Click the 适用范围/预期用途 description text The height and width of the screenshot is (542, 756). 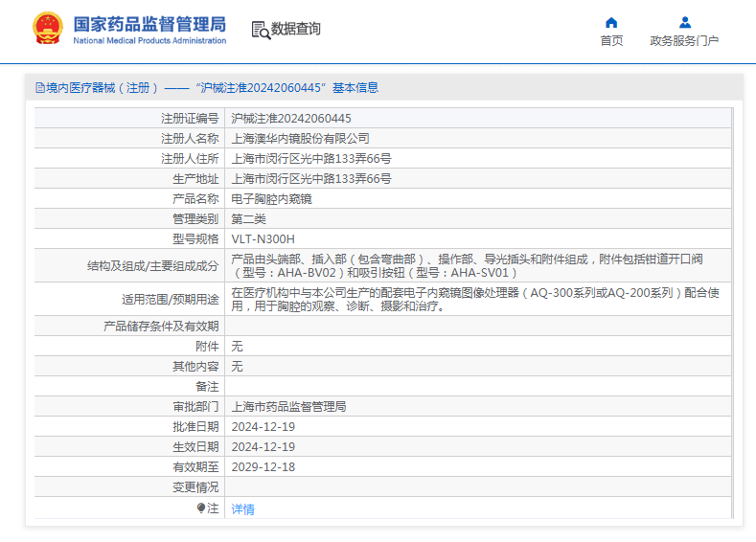click(475, 299)
